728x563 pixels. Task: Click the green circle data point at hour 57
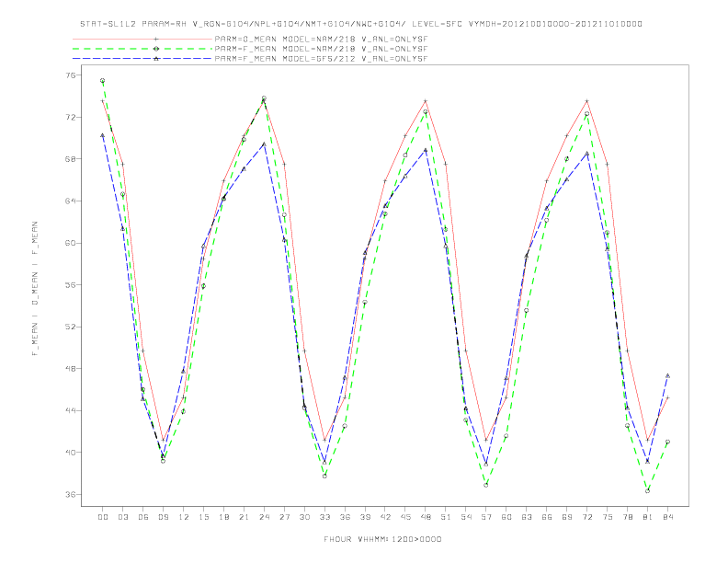486,485
